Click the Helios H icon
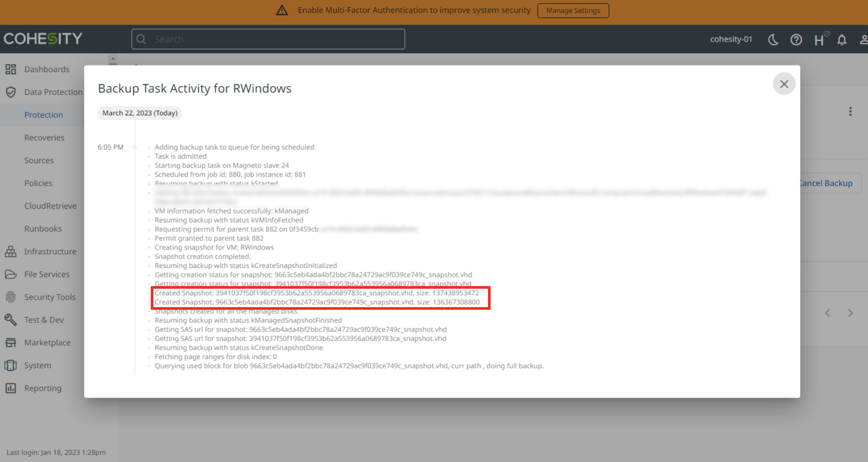Screen dimensions: 868x462 coord(821,39)
